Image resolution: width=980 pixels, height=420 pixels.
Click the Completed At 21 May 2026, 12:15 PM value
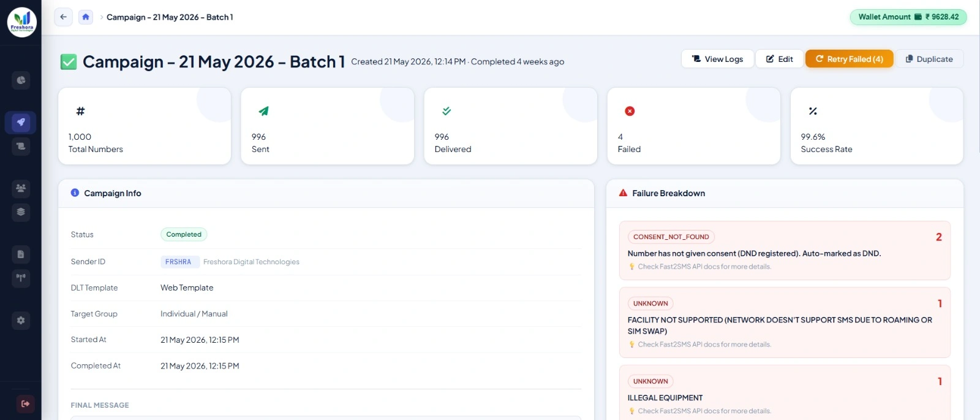tap(200, 366)
